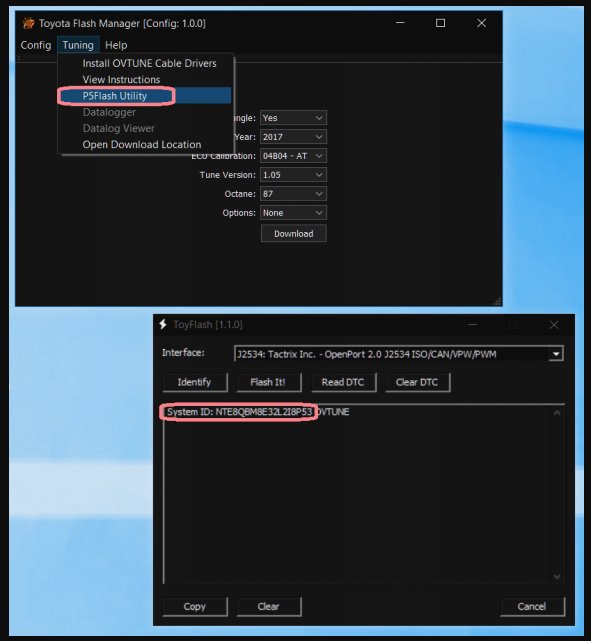Image resolution: width=591 pixels, height=641 pixels.
Task: Click the Read DTC button
Action: (343, 382)
